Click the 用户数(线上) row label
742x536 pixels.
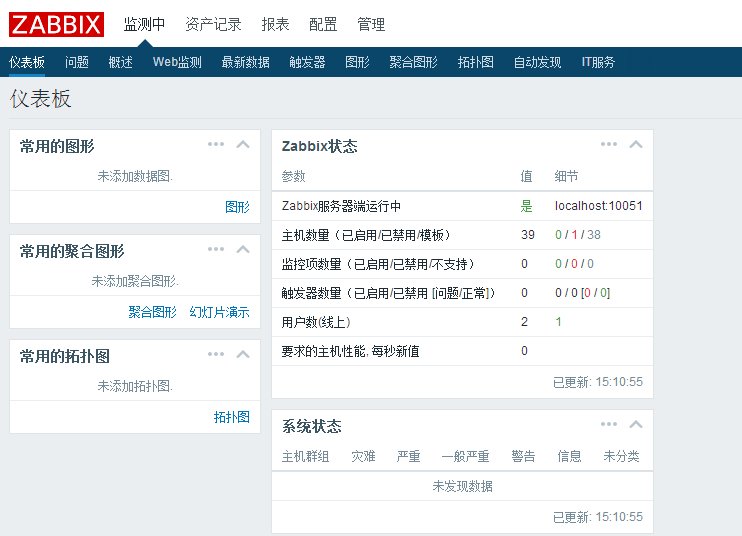[316, 322]
